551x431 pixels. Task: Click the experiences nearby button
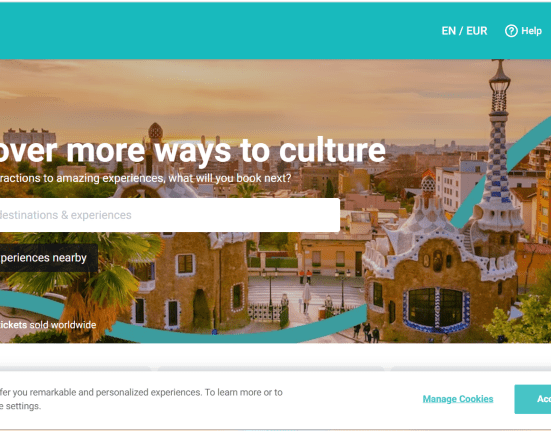[48, 258]
